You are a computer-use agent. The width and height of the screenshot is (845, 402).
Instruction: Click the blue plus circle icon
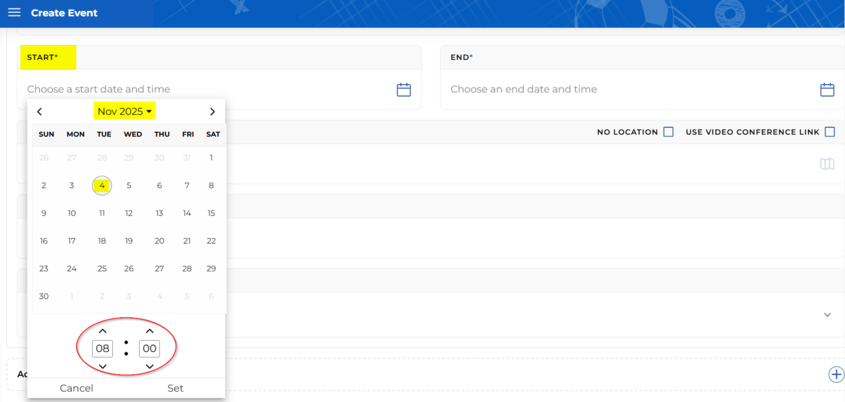[836, 374]
